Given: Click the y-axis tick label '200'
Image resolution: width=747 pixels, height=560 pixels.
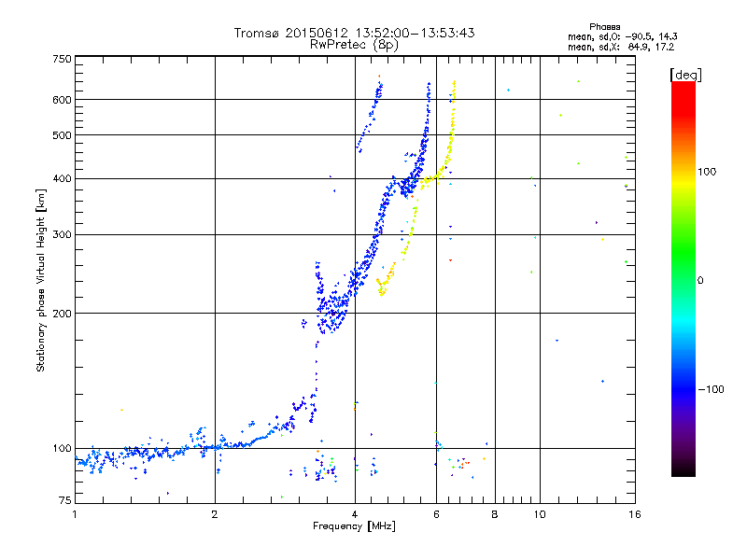Looking at the screenshot, I should (x=62, y=314).
